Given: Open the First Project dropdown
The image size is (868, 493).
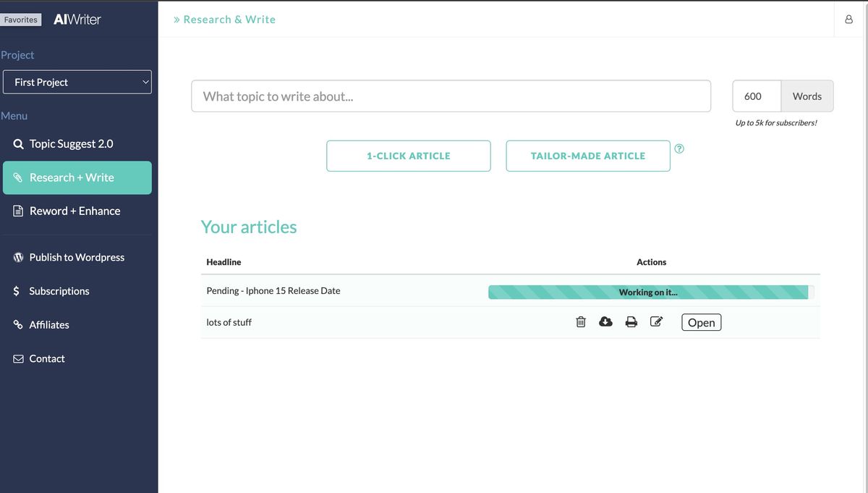Looking at the screenshot, I should click(77, 82).
